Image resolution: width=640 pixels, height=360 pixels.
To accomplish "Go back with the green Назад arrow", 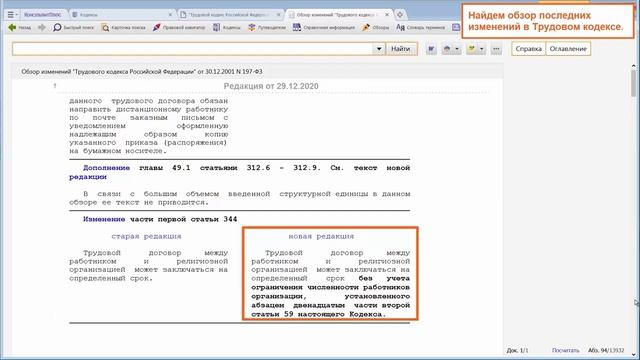I will [x=20, y=27].
